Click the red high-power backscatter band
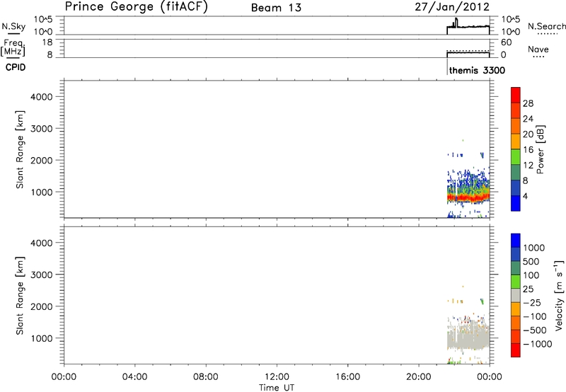The height and width of the screenshot is (392, 566). 468,197
